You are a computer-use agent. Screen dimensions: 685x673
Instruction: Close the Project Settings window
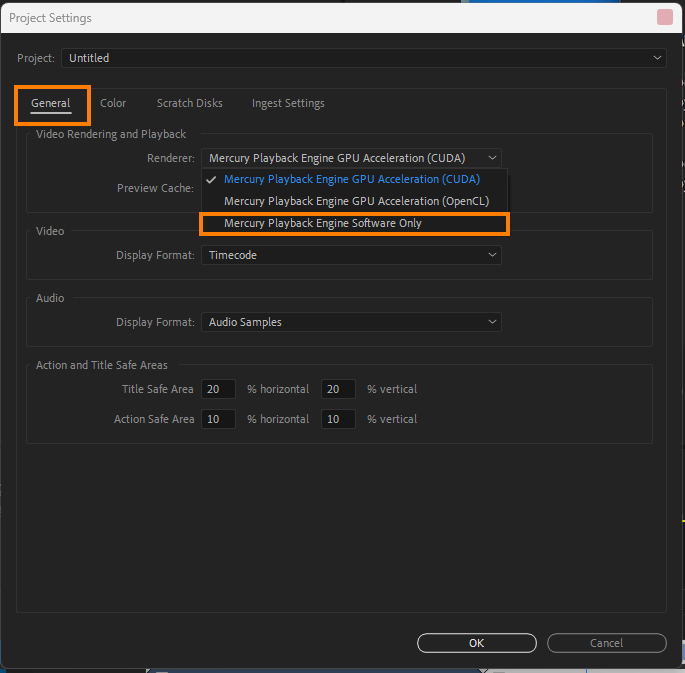(x=664, y=17)
